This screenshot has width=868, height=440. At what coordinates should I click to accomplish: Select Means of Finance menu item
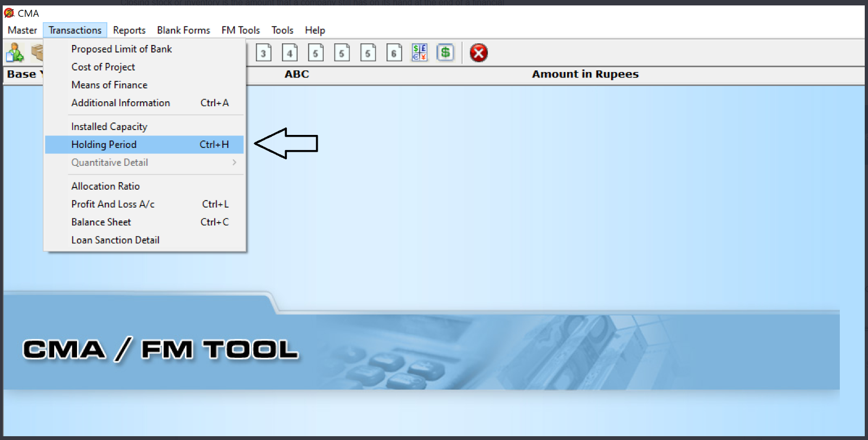point(109,85)
